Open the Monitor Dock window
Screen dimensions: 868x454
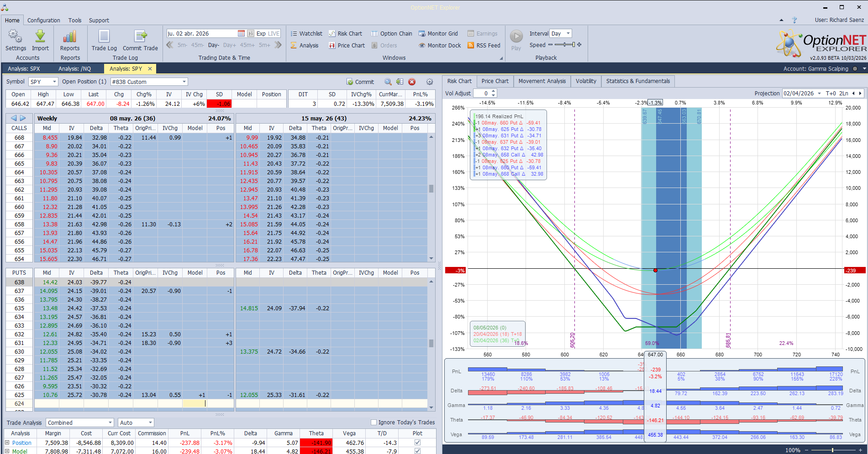pyautogui.click(x=440, y=45)
